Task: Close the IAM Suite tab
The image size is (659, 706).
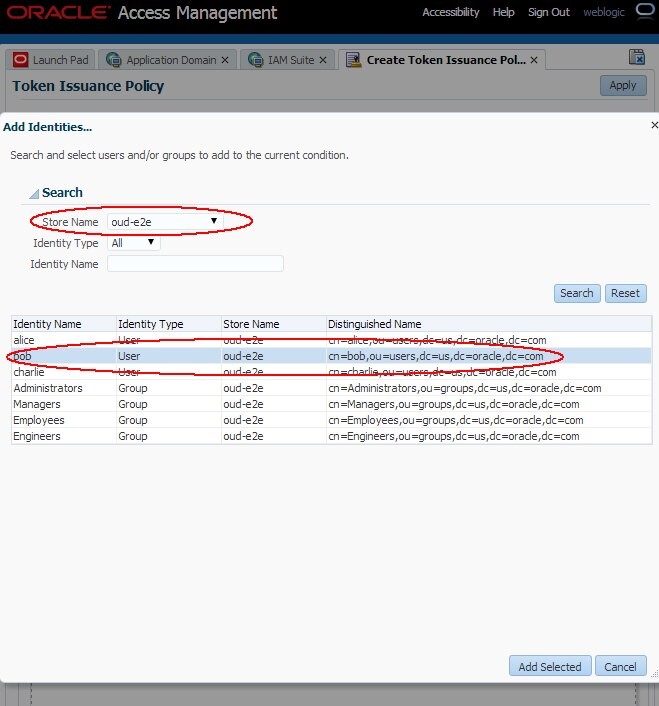Action: pyautogui.click(x=323, y=60)
